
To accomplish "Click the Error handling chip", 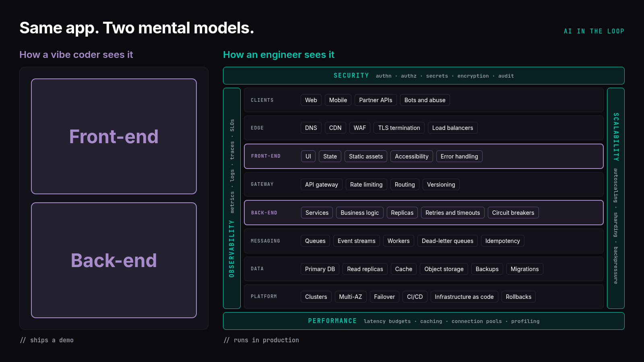I will 459,156.
